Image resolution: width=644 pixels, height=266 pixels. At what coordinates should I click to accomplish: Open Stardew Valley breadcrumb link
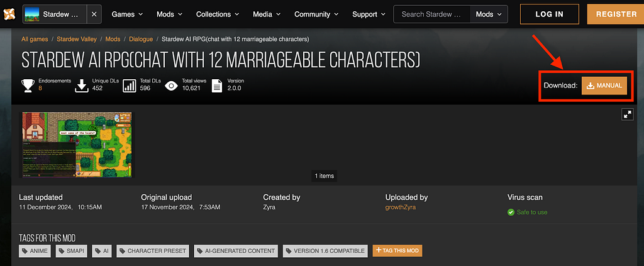click(x=77, y=39)
